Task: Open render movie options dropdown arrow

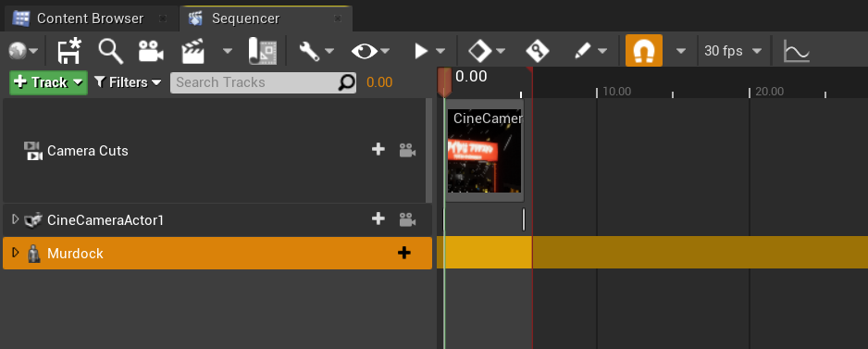Action: pos(228,51)
